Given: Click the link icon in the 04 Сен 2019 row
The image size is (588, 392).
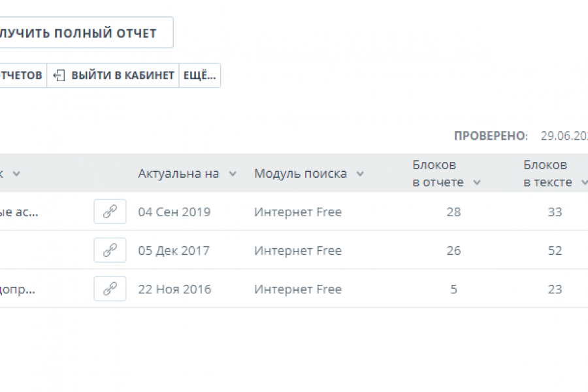Looking at the screenshot, I should point(110,212).
